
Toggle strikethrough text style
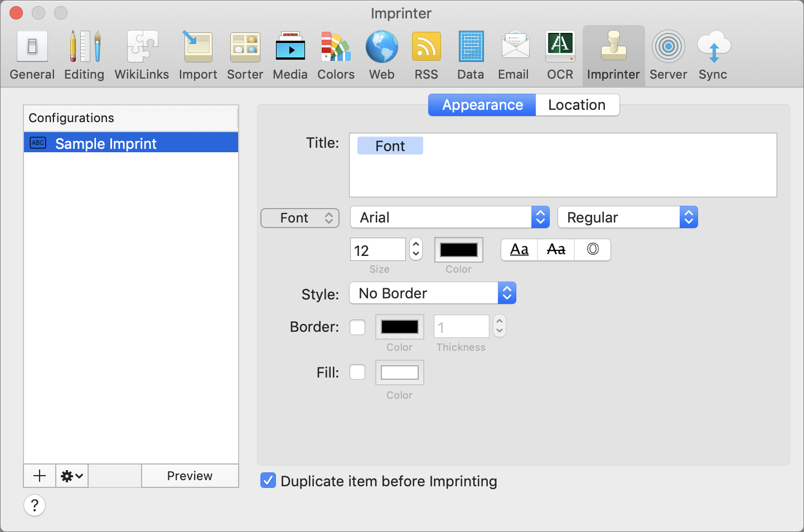click(x=556, y=250)
